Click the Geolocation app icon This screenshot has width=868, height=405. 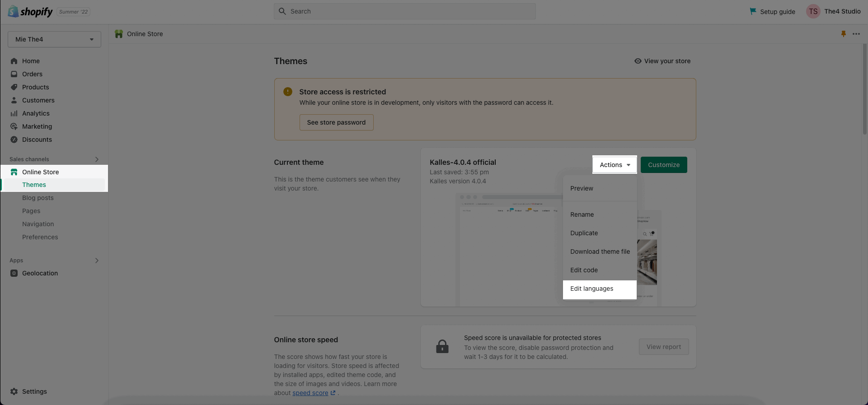pyautogui.click(x=14, y=273)
